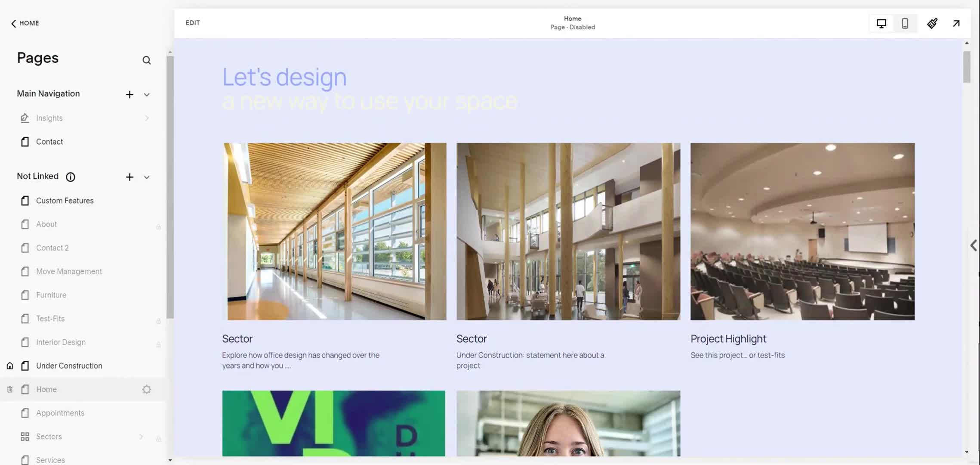Click the lock icon beside Interior Design
This screenshot has height=465, width=980.
click(158, 344)
